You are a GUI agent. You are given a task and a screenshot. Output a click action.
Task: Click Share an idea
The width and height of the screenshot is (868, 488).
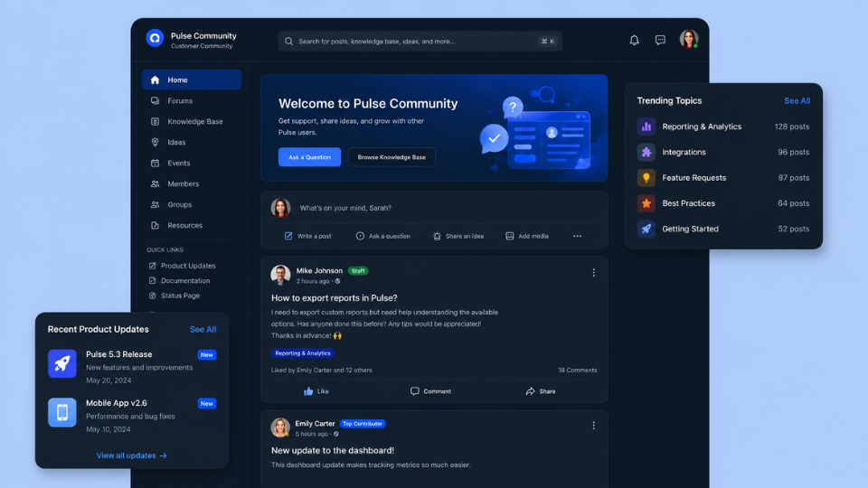coord(458,236)
